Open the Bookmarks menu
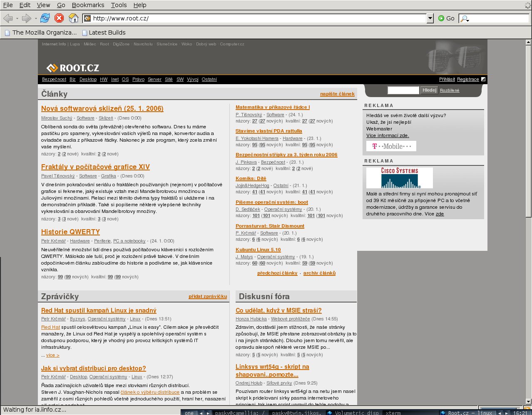Viewport: 532px width, 415px height. pyautogui.click(x=88, y=5)
